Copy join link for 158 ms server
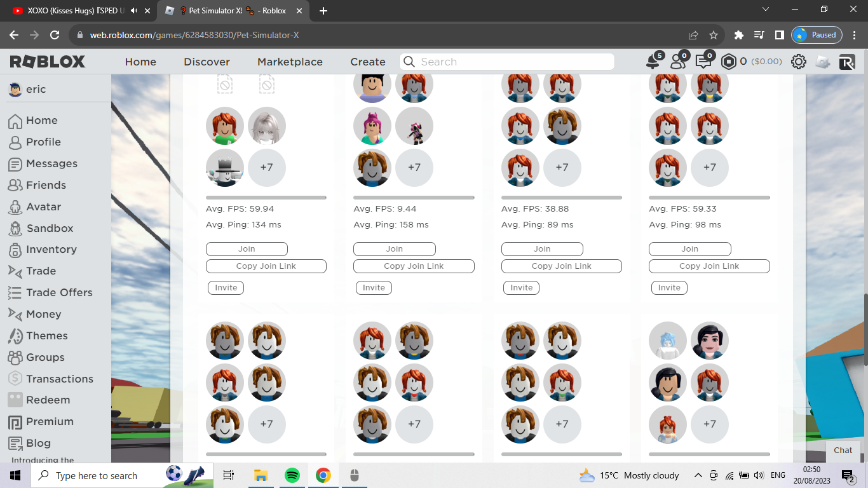The image size is (868, 488). [414, 266]
